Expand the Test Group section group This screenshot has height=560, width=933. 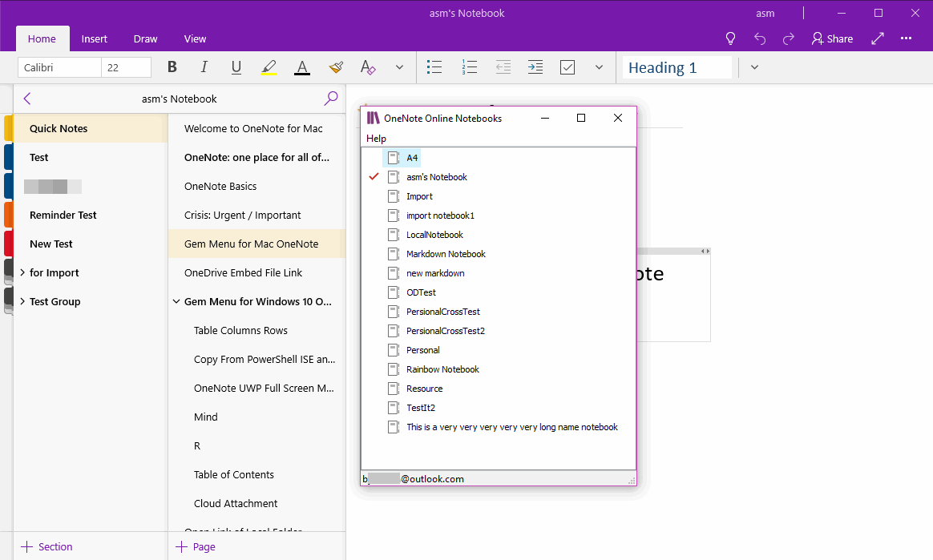22,301
